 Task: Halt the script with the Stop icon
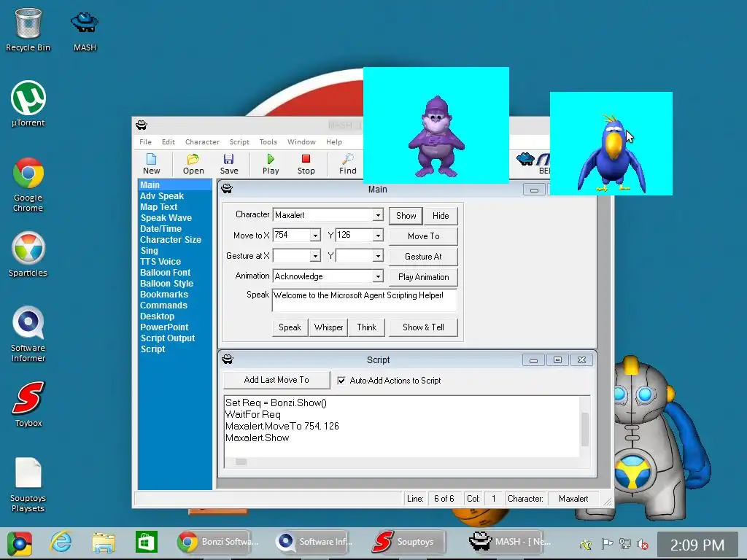click(306, 164)
